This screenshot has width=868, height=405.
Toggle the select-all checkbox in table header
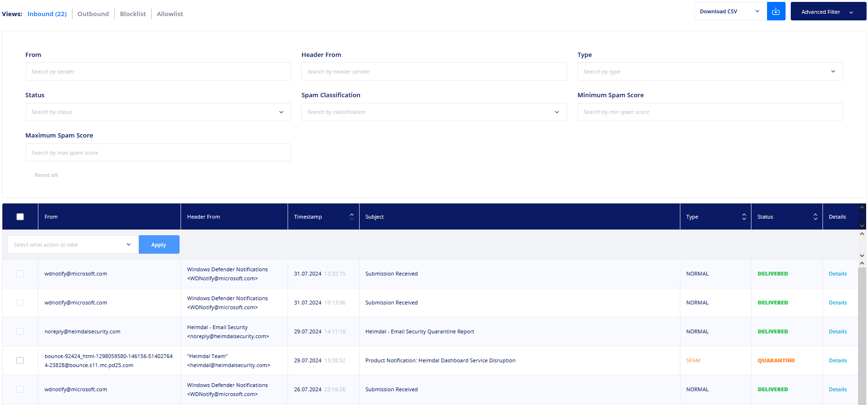click(x=20, y=217)
